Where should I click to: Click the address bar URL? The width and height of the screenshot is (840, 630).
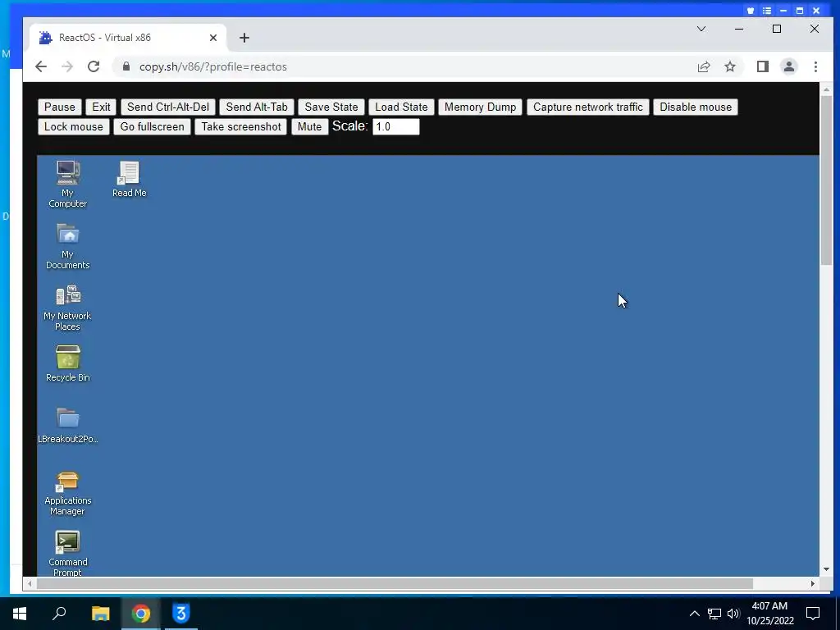(213, 66)
